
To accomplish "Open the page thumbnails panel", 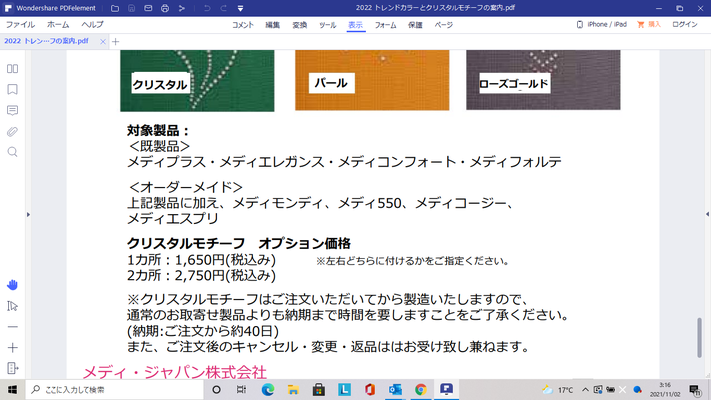I will point(12,68).
